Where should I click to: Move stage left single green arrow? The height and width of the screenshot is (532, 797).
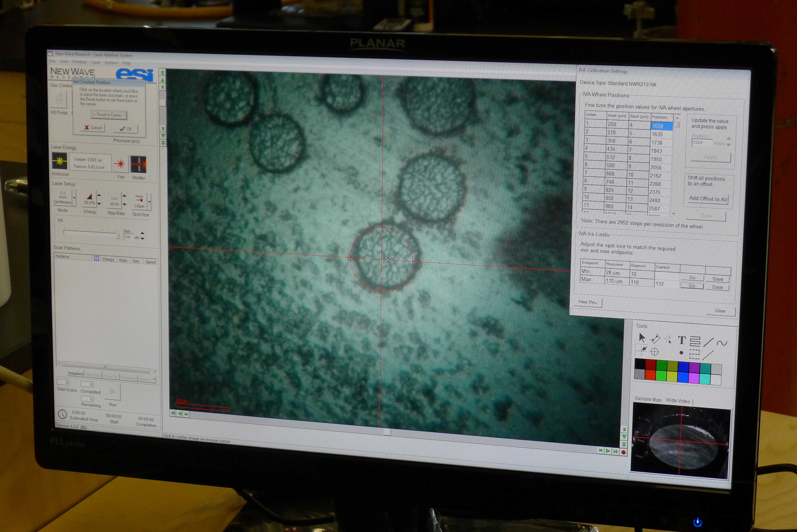coord(179,413)
